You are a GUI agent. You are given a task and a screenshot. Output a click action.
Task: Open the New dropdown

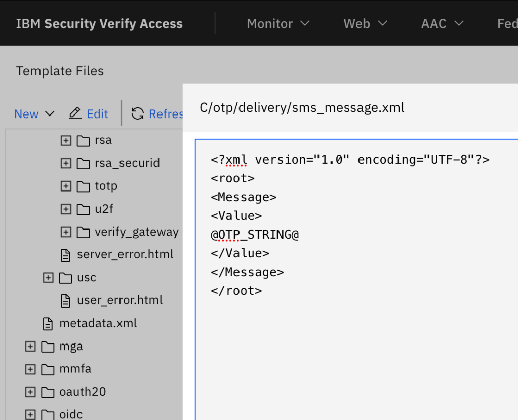[x=33, y=114]
